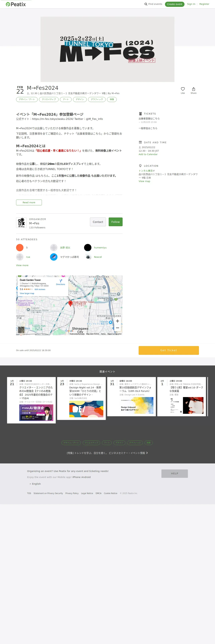Click the map's Terms link
The width and height of the screenshot is (215, 644).
pos(103,334)
